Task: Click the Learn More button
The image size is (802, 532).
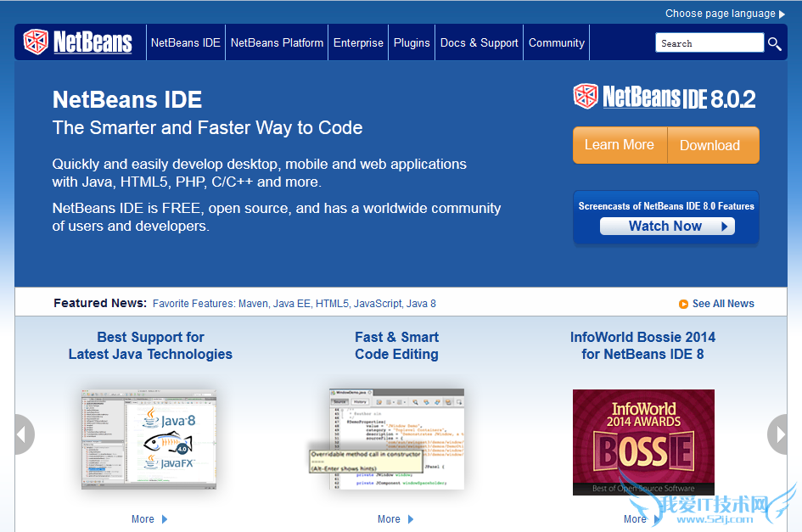Action: (x=620, y=145)
